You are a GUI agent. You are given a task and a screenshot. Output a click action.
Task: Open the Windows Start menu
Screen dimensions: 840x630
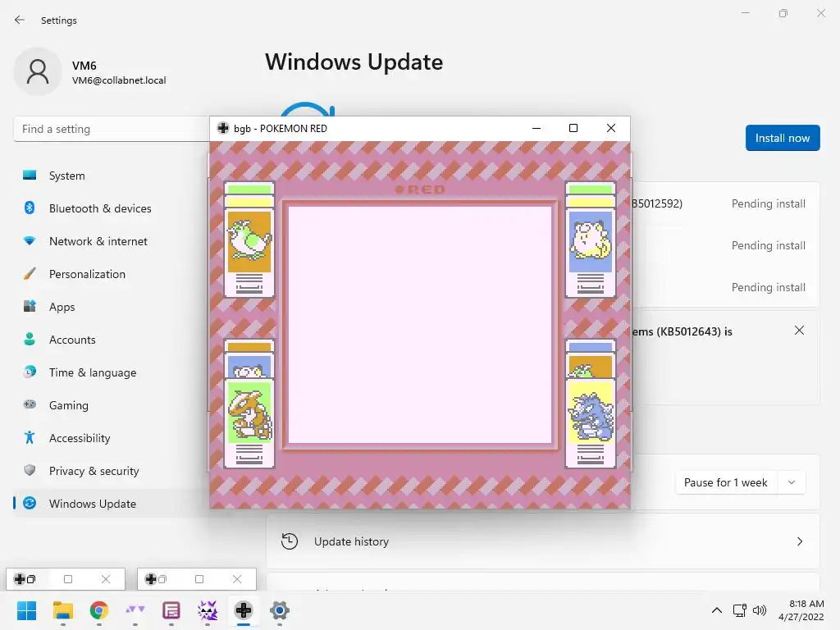(x=27, y=610)
